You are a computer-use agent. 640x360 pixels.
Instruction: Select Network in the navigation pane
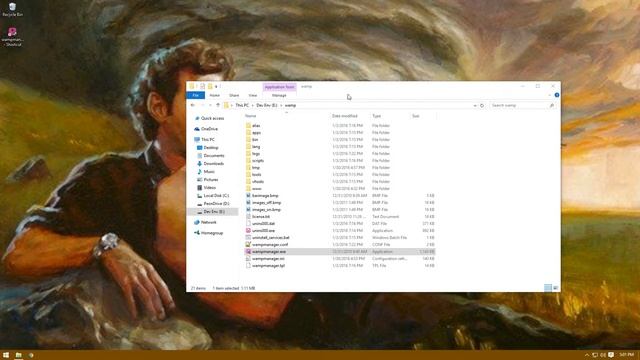tap(205, 222)
